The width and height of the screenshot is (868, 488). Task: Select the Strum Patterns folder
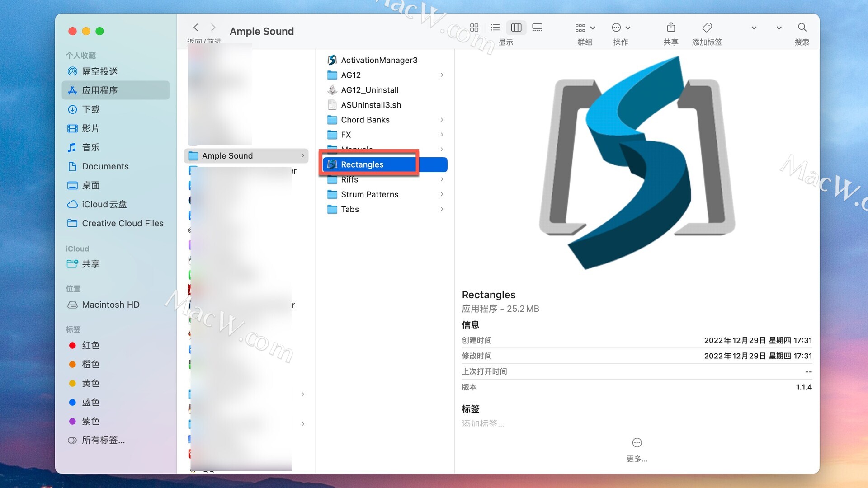click(385, 194)
